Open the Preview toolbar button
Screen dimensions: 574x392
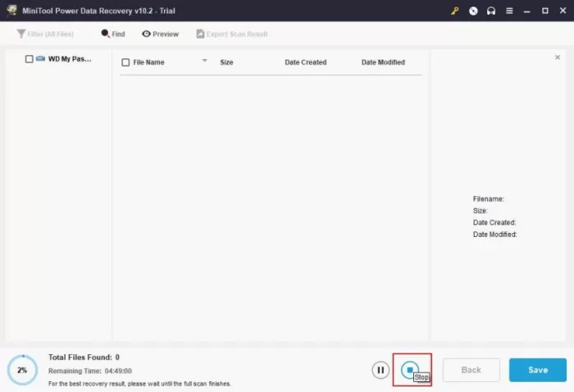click(x=161, y=34)
